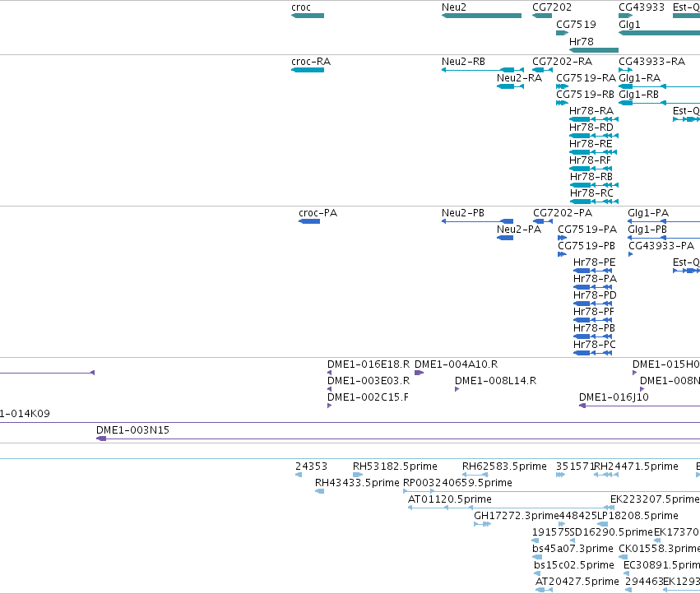The image size is (700, 594).
Task: Select the Glg1 gene bar
Action: 660,33
